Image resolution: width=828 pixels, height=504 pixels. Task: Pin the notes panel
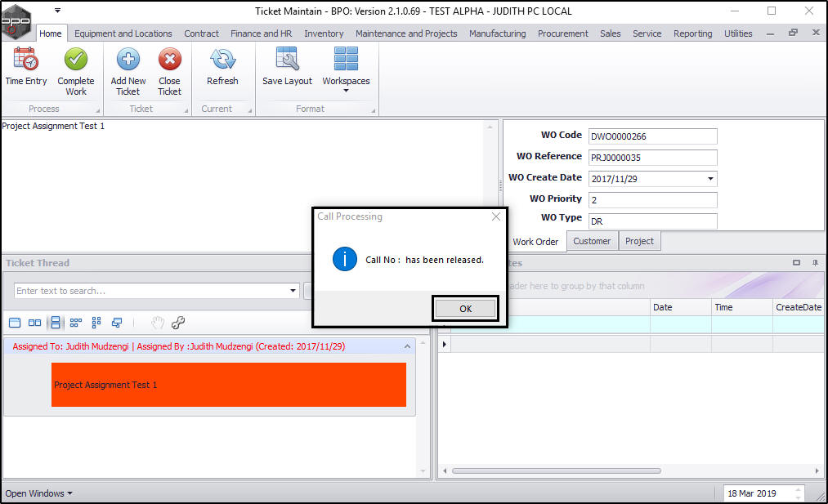click(815, 263)
